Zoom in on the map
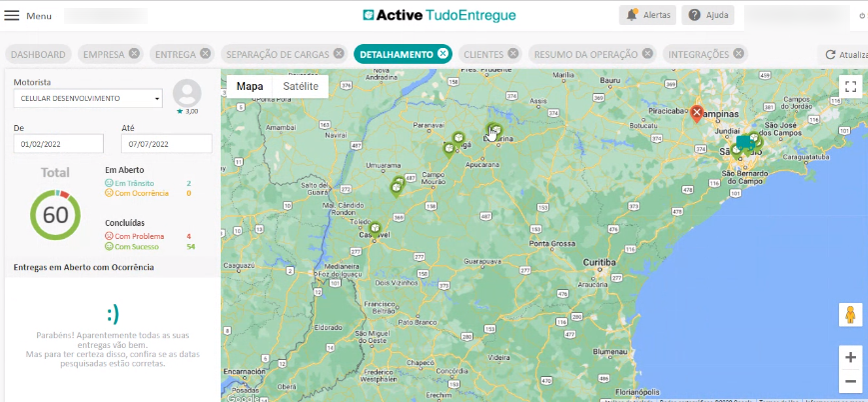 pyautogui.click(x=850, y=357)
